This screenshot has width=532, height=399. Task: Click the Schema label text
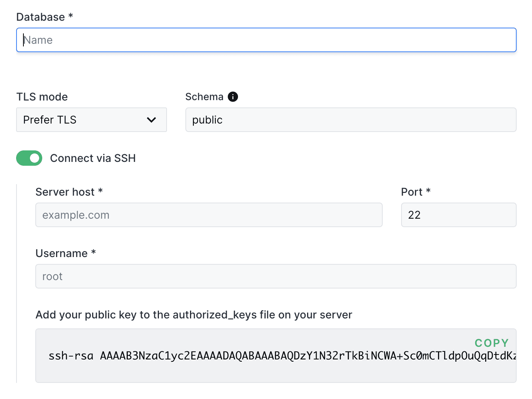coord(204,97)
